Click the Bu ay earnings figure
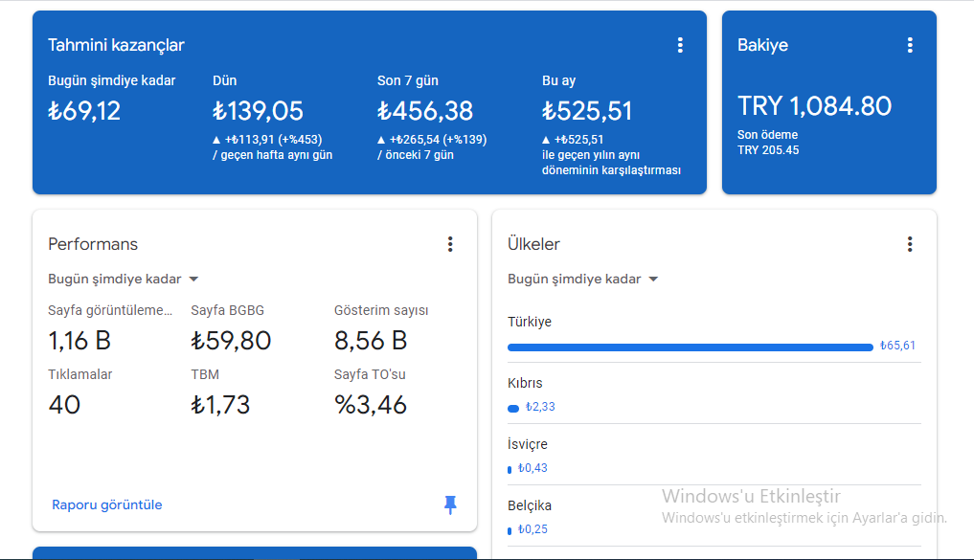Screen dimensions: 974x560 (587, 111)
